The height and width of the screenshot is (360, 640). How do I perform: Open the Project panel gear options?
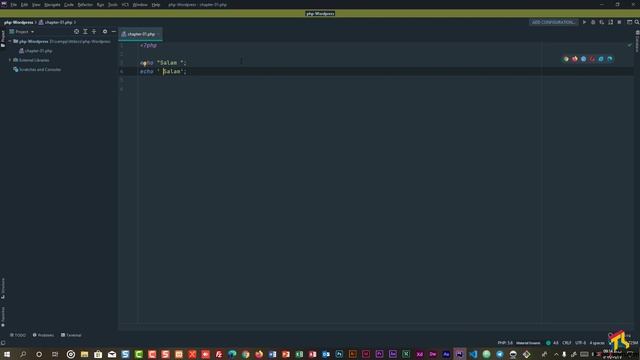tap(105, 31)
